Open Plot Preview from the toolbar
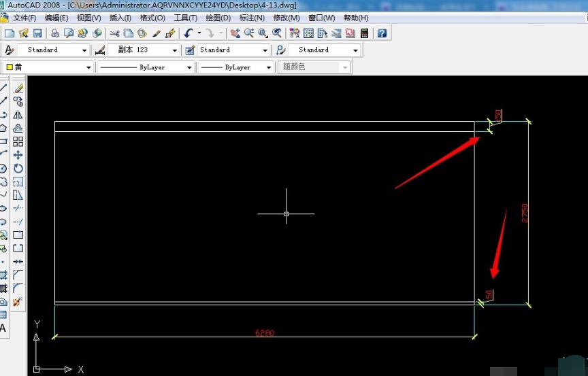The width and height of the screenshot is (588, 376). click(69, 33)
